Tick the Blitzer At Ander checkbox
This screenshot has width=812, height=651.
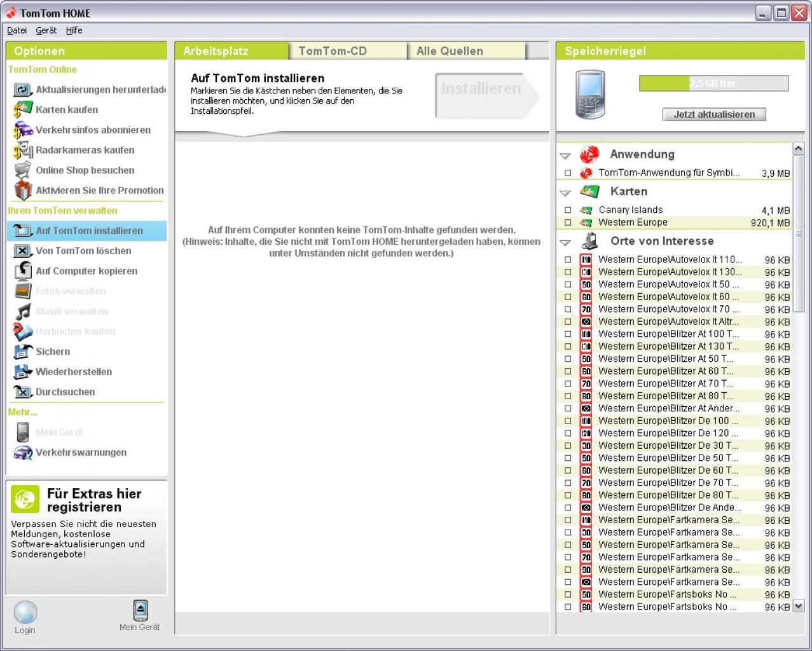pyautogui.click(x=568, y=408)
